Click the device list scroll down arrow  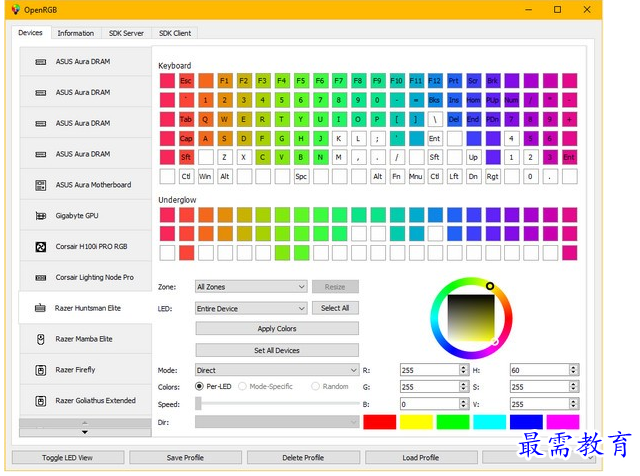85,432
